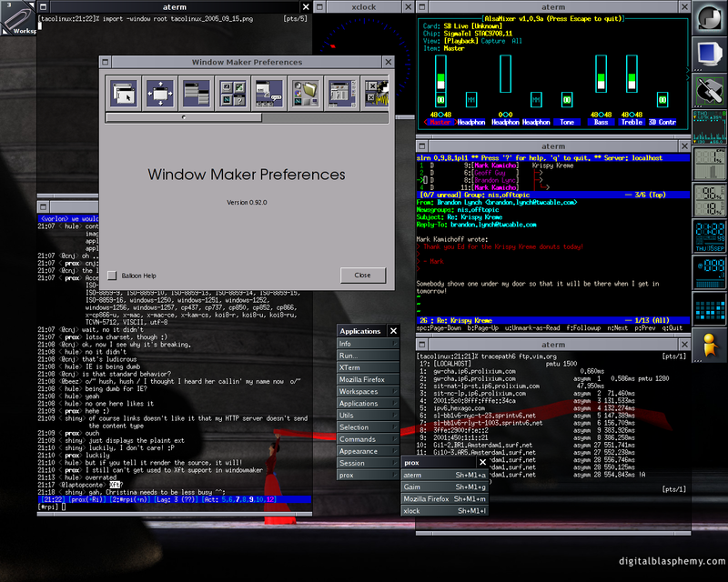The image size is (728, 582).
Task: Close the prox submenu with X
Action: tap(482, 462)
